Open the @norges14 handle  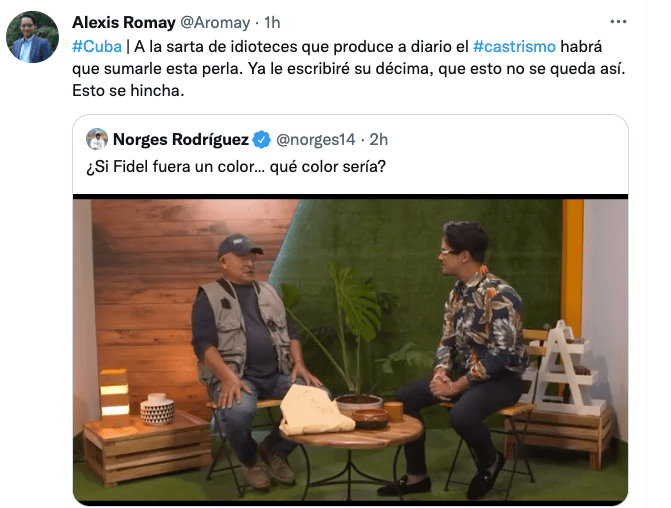click(316, 140)
